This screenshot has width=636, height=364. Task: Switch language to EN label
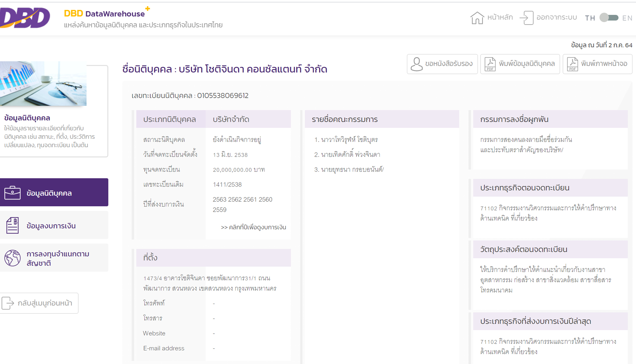627,18
